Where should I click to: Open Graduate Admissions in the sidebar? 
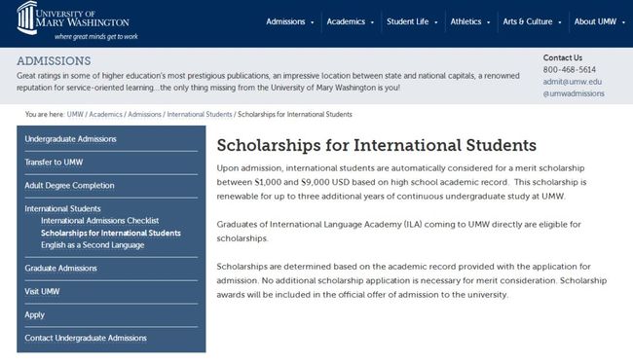(x=60, y=269)
